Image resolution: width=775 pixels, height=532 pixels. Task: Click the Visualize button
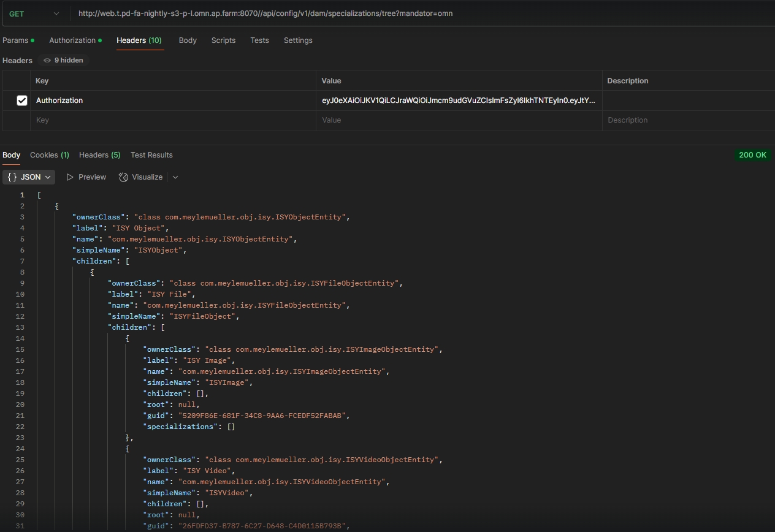coord(141,177)
